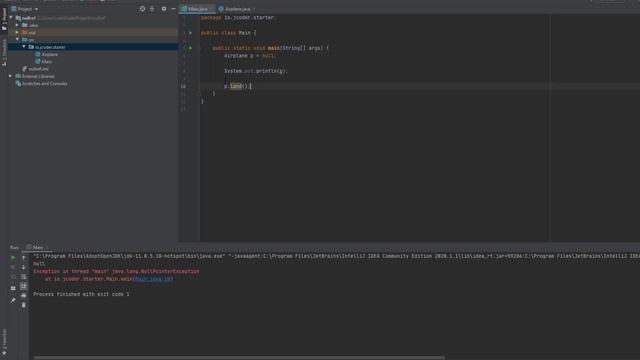Viewport: 640px width, 360px height.
Task: Click line number 10 in the gutter
Action: tap(183, 86)
